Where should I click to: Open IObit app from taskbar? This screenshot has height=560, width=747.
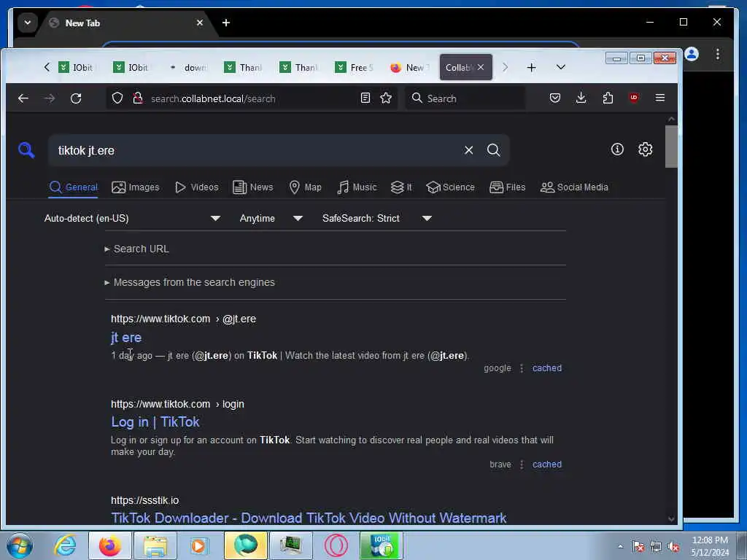pos(382,545)
